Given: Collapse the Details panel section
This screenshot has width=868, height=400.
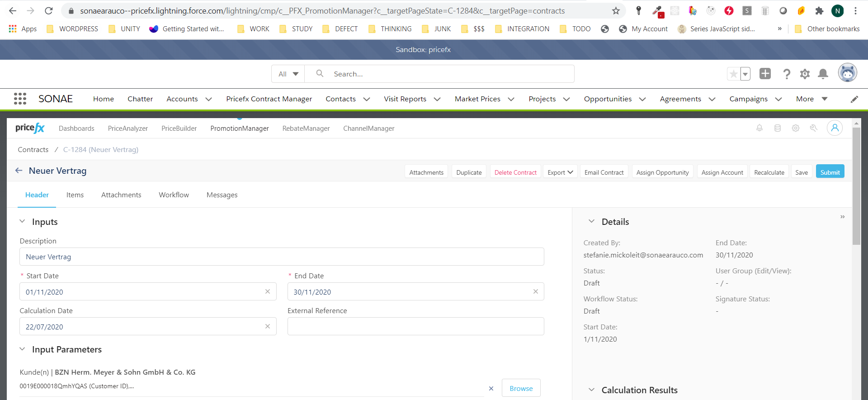Looking at the screenshot, I should click(591, 222).
